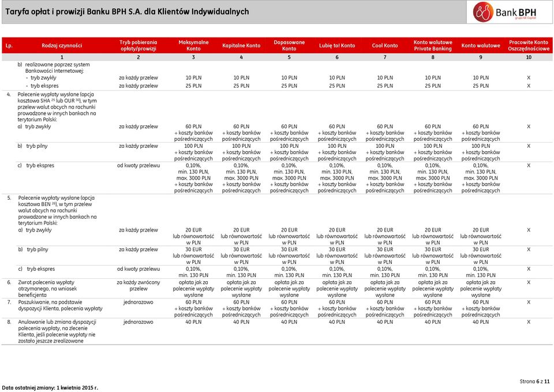Click the 'Tryb pobierania opłaty/prowizji' header

click(138, 45)
